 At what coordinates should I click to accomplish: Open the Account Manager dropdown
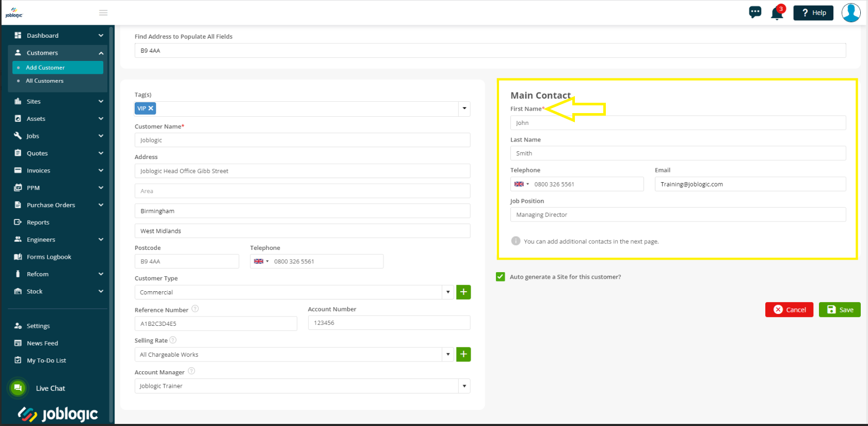click(464, 386)
